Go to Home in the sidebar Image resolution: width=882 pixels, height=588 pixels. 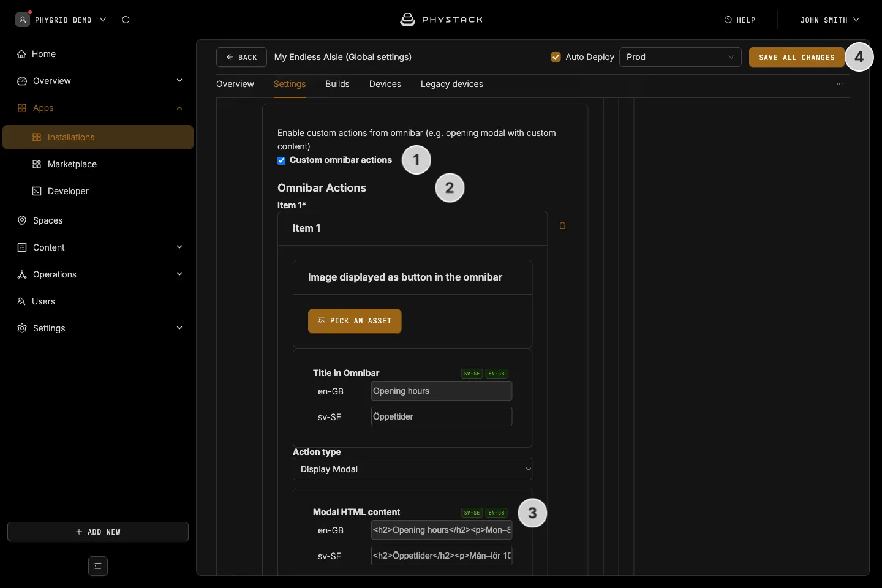coord(98,54)
